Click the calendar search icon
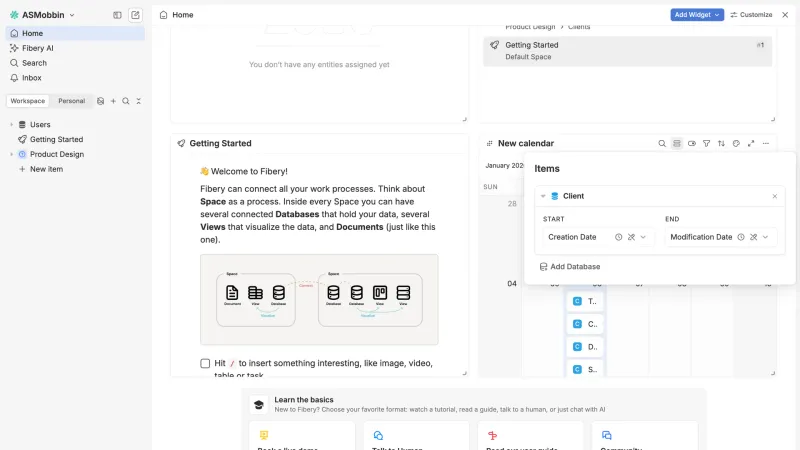 (x=662, y=143)
